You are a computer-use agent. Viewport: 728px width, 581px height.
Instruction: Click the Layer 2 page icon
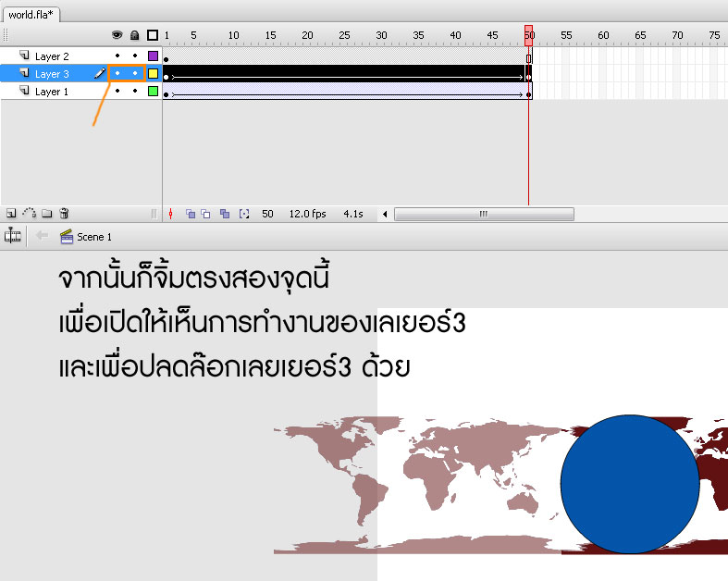pos(25,56)
